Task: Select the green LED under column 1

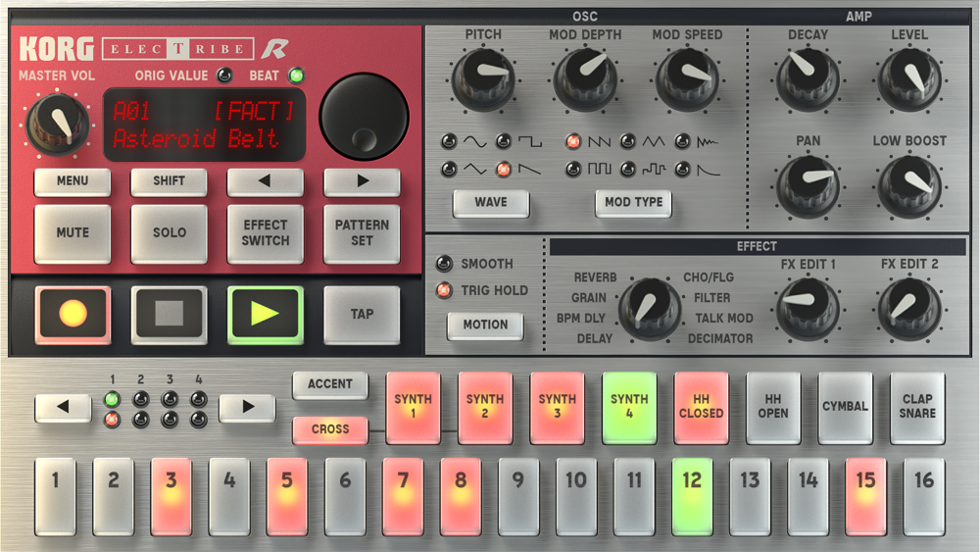Action: click(x=112, y=399)
